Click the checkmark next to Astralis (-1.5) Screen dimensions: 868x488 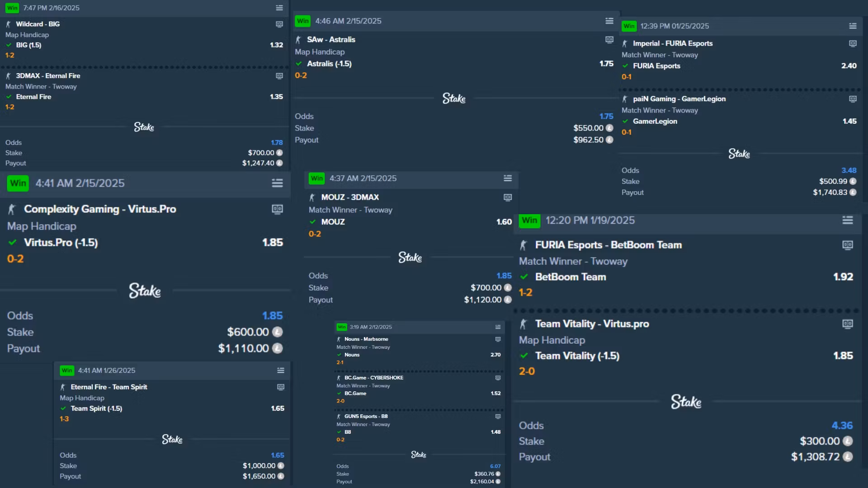[x=299, y=64]
